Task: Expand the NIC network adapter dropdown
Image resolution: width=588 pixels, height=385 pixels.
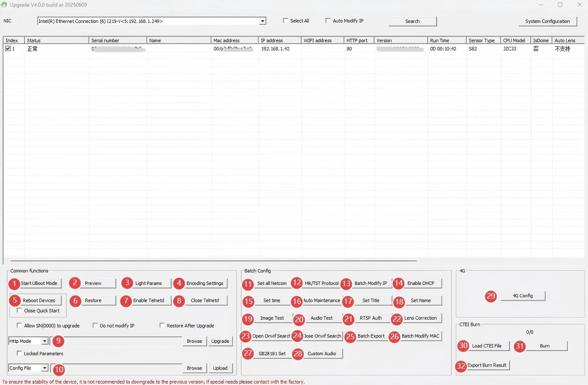Action: [x=263, y=21]
